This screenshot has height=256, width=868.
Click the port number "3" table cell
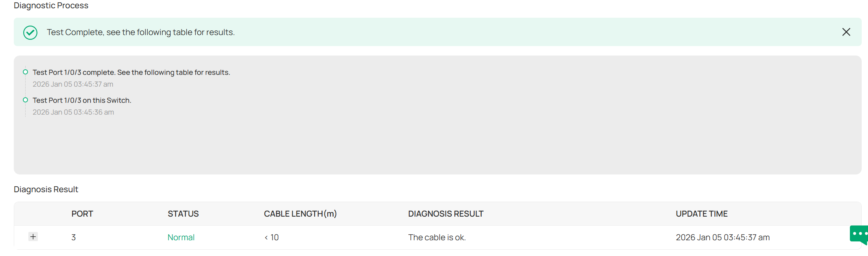73,237
